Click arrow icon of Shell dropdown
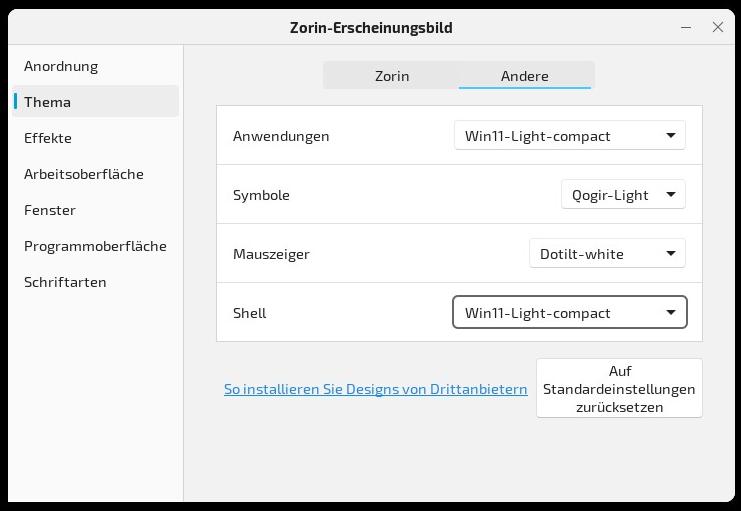 pos(671,313)
